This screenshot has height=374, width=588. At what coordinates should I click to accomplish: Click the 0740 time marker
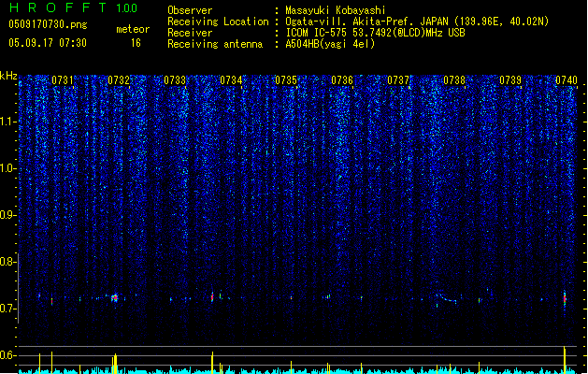(x=566, y=80)
